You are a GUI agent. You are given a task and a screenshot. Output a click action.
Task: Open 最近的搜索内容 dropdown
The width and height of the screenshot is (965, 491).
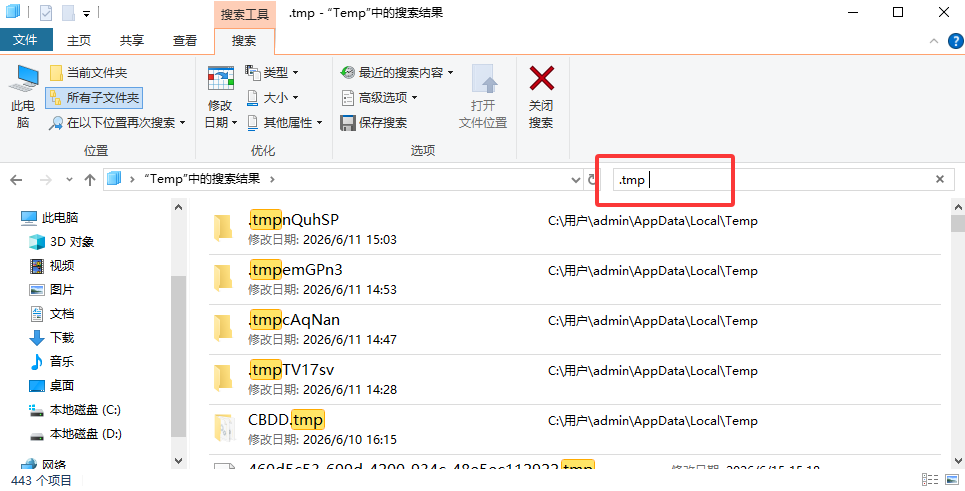coord(397,73)
